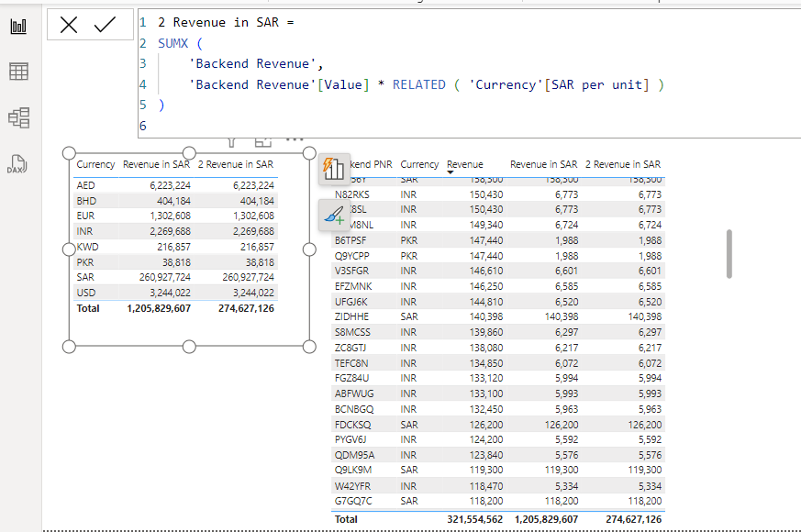Select the EFZMNK PNR cell
Viewport: 801px width, 532px height.
353,286
